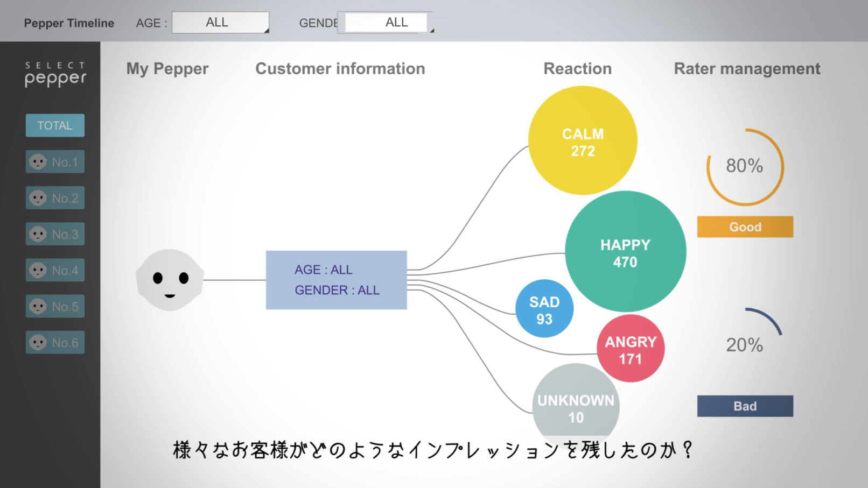
Task: Click the orange Good button
Action: coord(745,227)
